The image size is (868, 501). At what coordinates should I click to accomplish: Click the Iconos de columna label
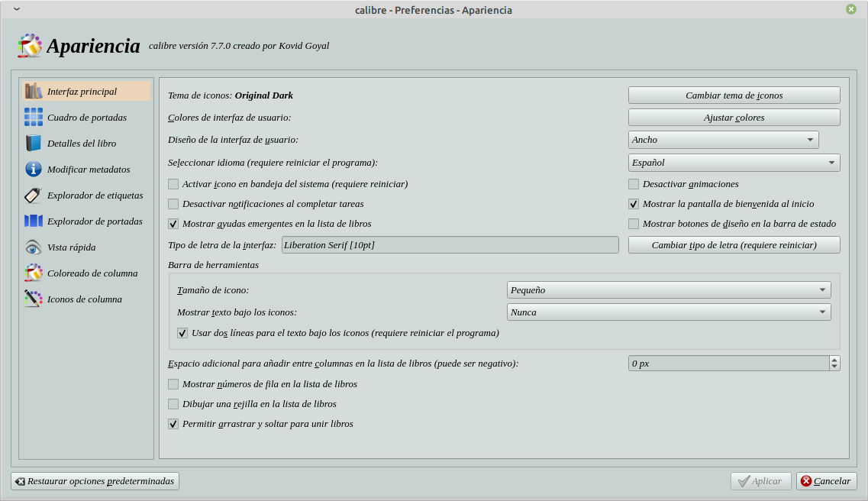[x=85, y=299]
